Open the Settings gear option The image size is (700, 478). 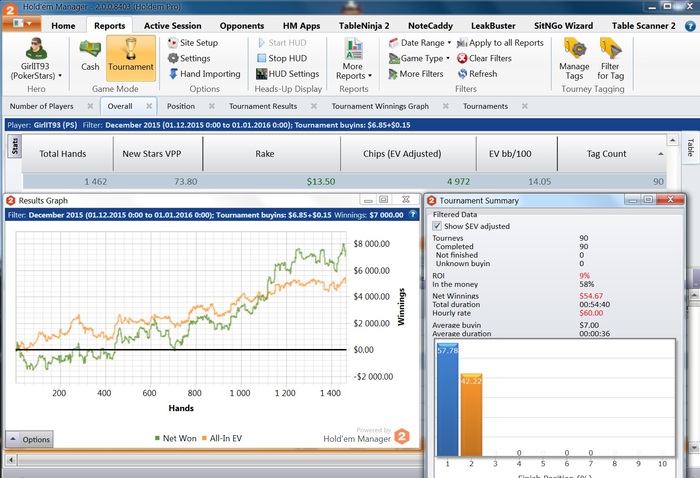pyautogui.click(x=189, y=58)
